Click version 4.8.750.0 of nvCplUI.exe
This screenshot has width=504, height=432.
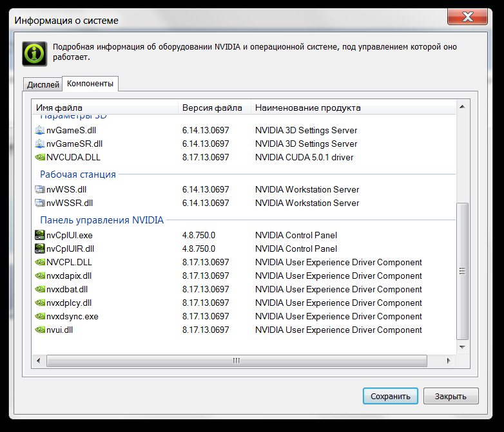(199, 235)
